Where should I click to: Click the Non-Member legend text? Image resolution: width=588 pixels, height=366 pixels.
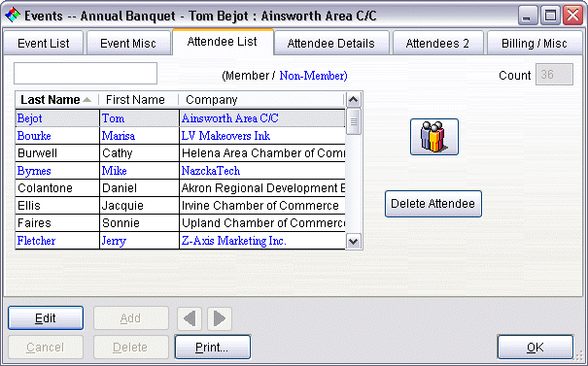313,76
